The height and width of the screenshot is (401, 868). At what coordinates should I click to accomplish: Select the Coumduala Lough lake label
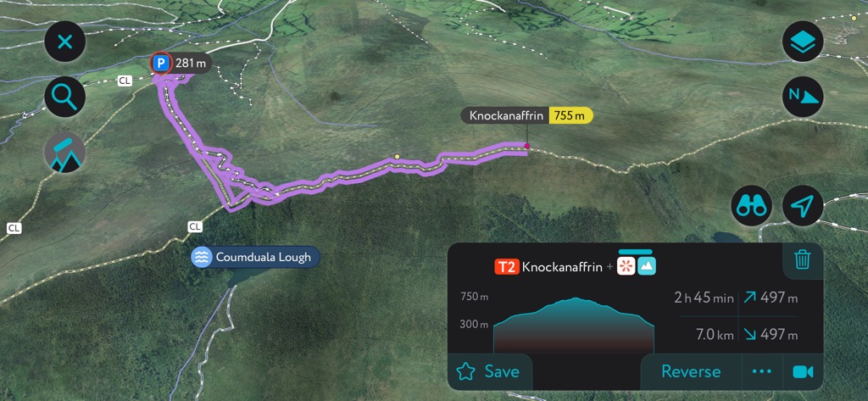tap(256, 257)
